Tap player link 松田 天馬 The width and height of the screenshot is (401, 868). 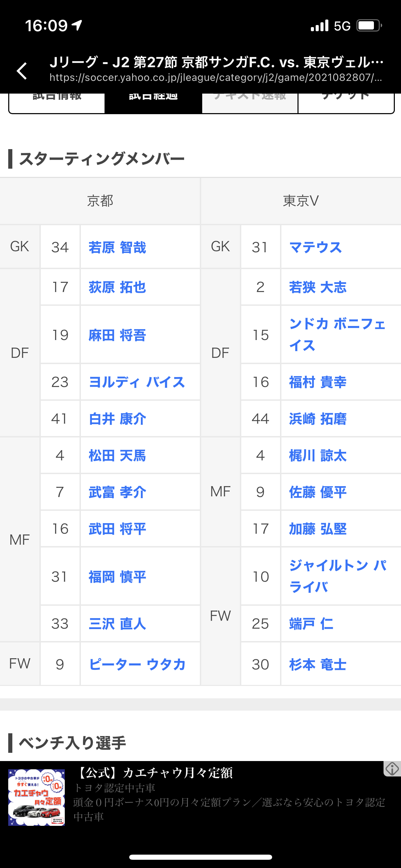[117, 456]
